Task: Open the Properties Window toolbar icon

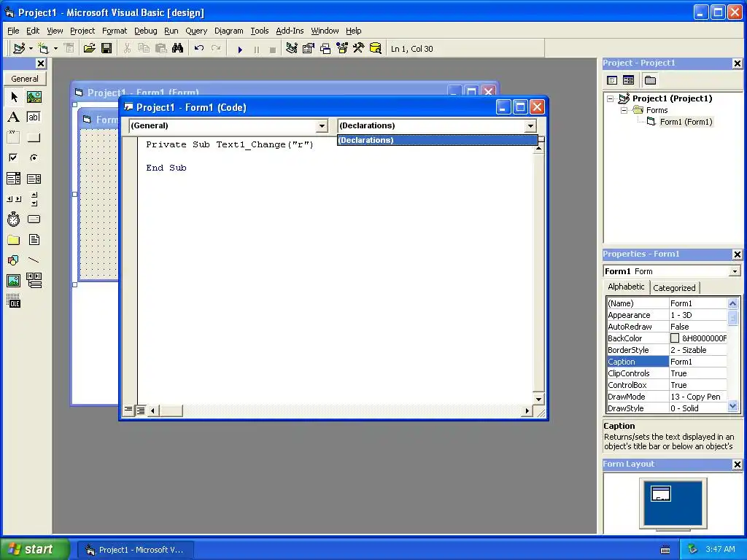Action: point(309,49)
